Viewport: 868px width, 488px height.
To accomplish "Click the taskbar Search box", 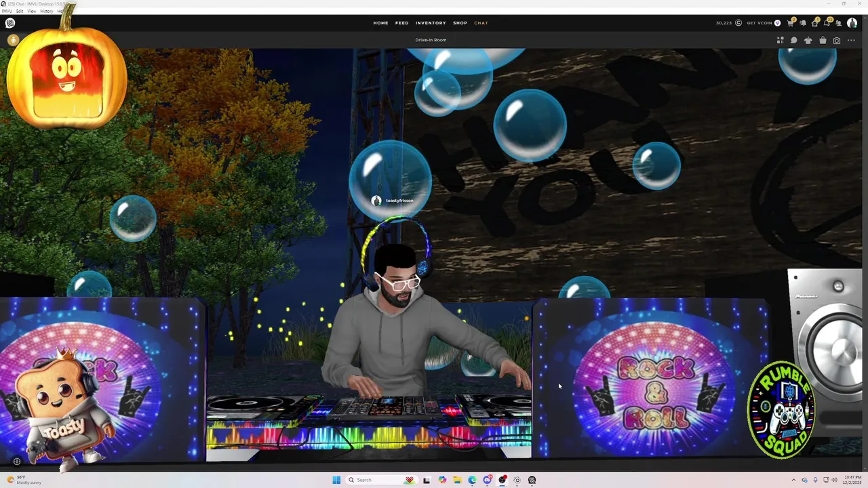I will (x=382, y=480).
